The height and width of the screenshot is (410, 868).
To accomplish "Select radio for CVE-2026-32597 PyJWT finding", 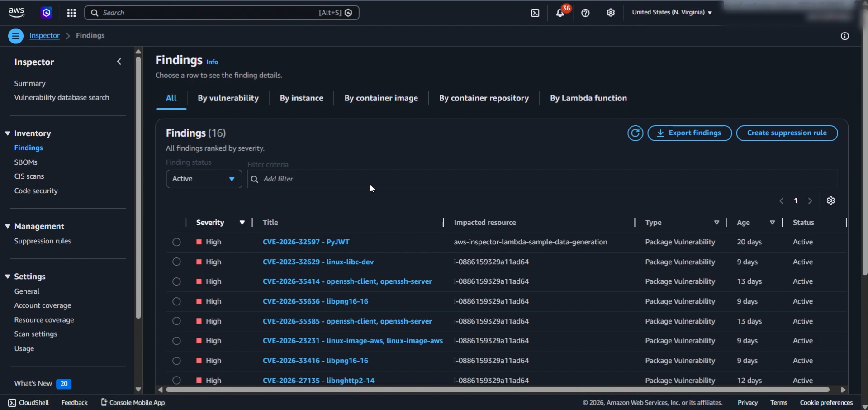I will coord(176,242).
